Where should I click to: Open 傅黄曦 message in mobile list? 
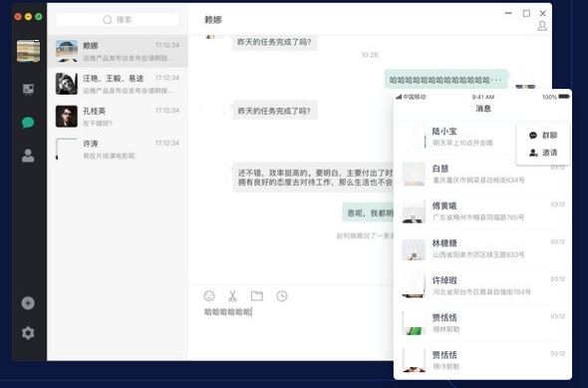tap(482, 210)
